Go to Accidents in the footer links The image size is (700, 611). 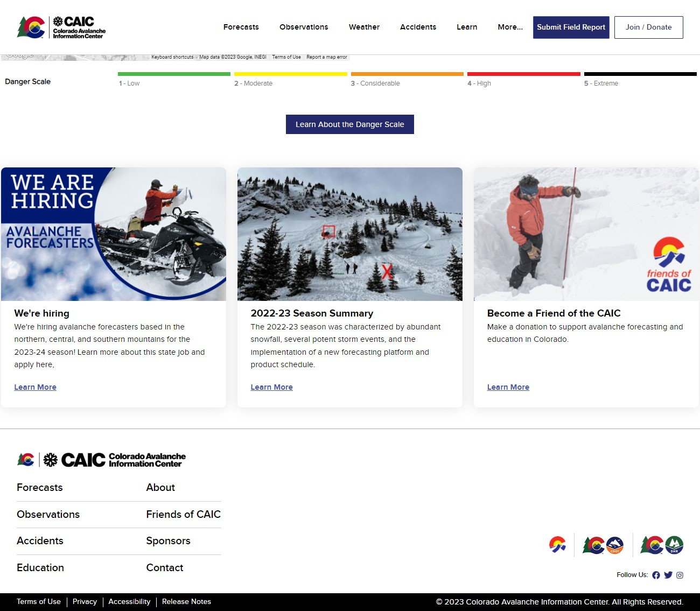40,541
